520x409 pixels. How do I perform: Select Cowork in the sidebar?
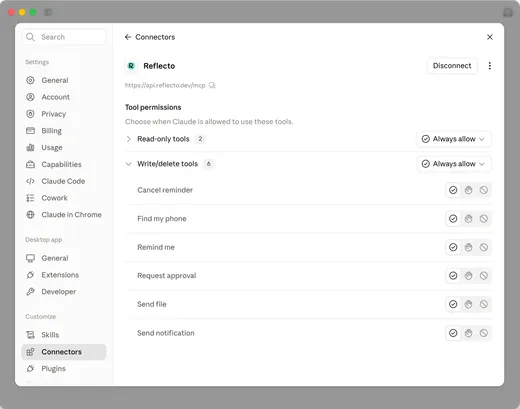pyautogui.click(x=64, y=198)
